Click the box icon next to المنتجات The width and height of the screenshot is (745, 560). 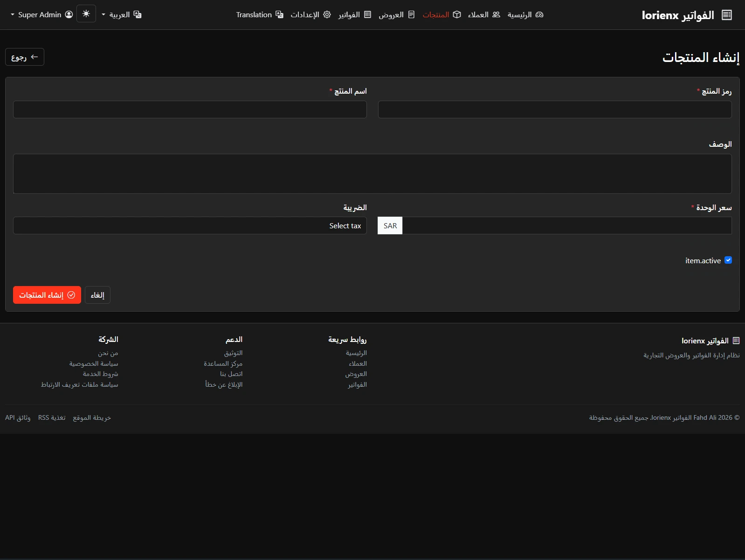[x=457, y=14]
